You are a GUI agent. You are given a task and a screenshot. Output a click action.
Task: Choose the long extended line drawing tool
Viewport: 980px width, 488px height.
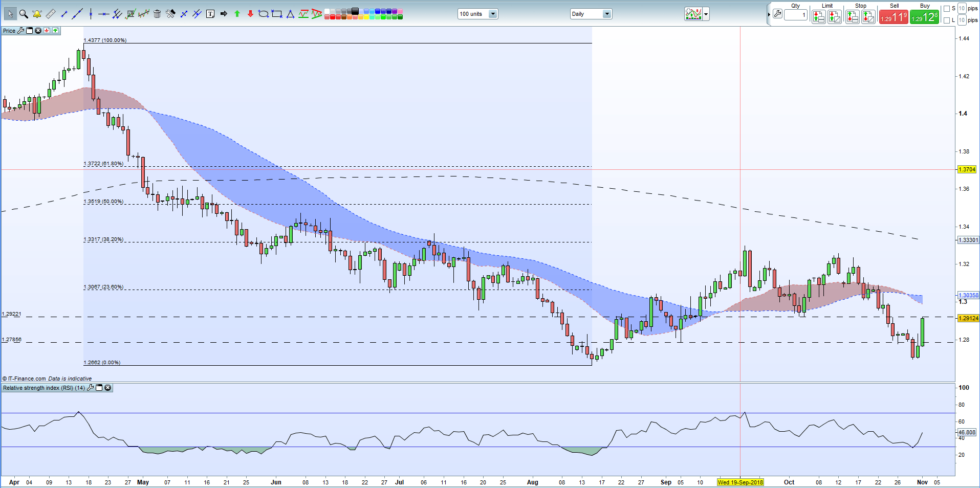coord(77,14)
